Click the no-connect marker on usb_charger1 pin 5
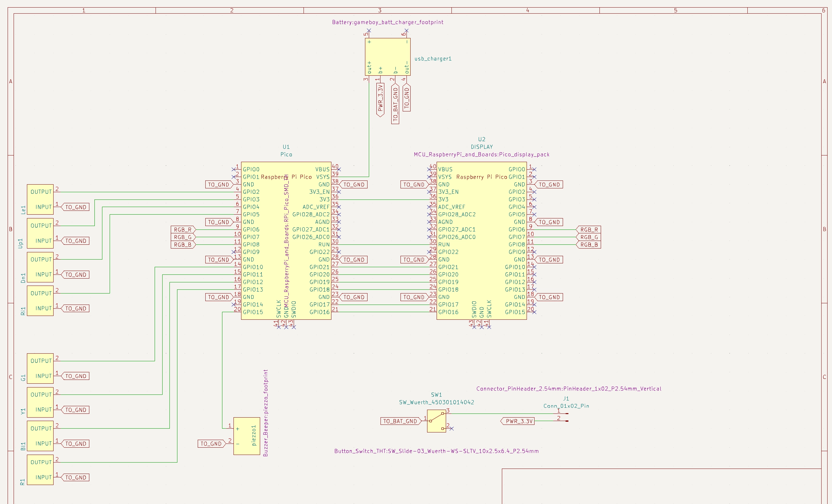 (369, 30)
